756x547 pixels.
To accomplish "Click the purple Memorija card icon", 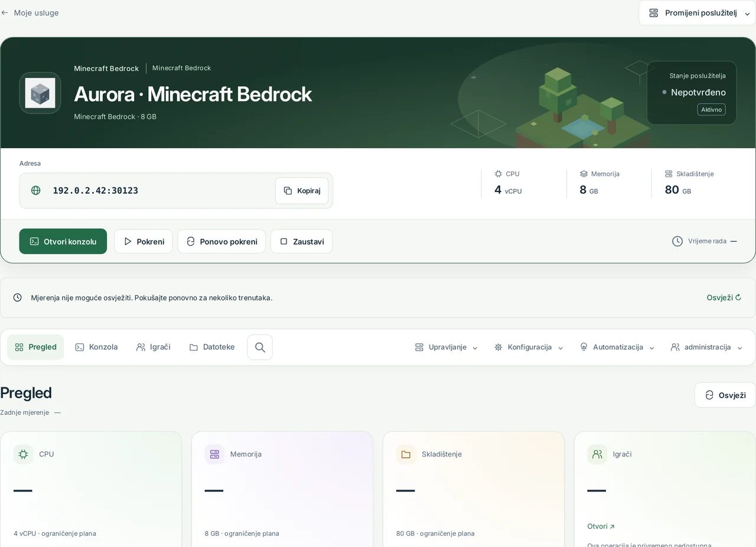I will coord(214,454).
